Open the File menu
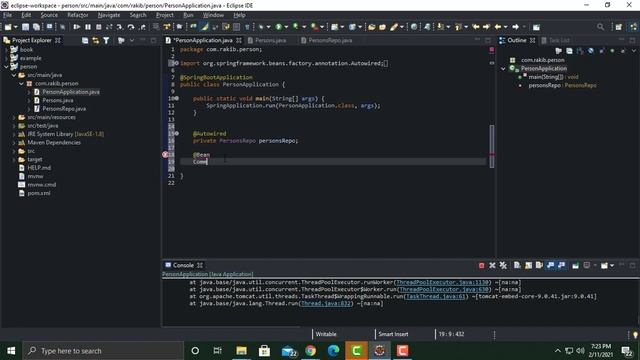640x360 pixels. (x=7, y=15)
